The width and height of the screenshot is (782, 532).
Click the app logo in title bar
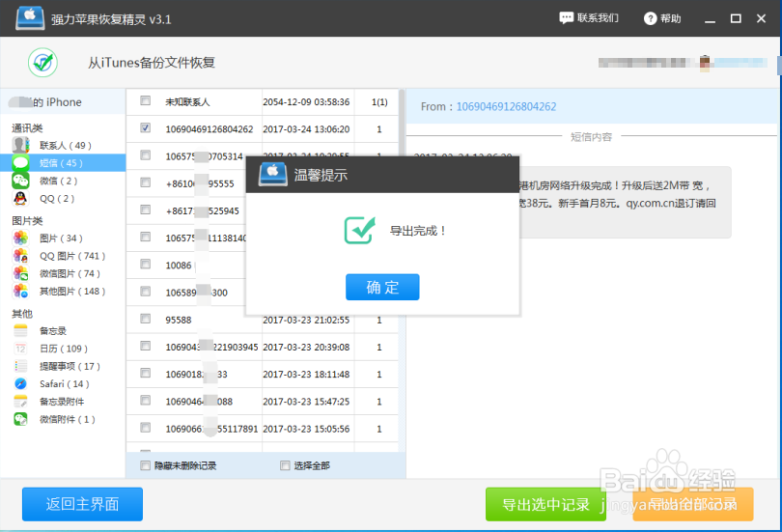tap(29, 18)
